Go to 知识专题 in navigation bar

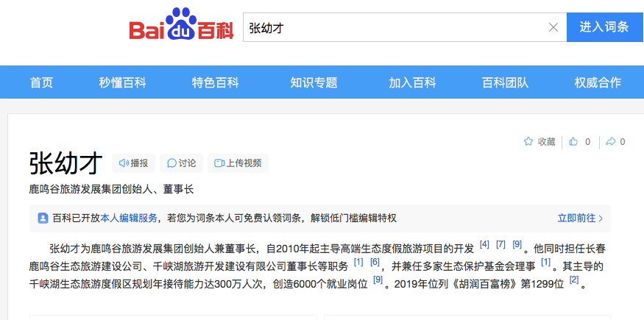coord(314,82)
